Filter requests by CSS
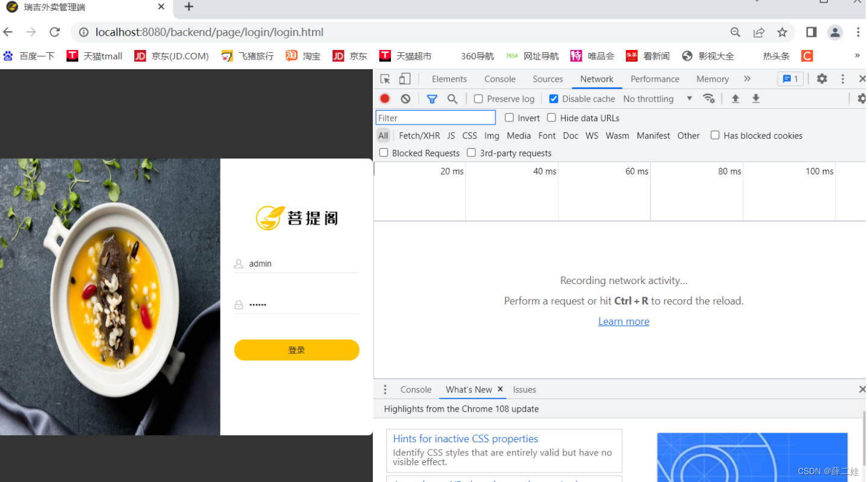Viewport: 868px width, 482px height. (470, 135)
